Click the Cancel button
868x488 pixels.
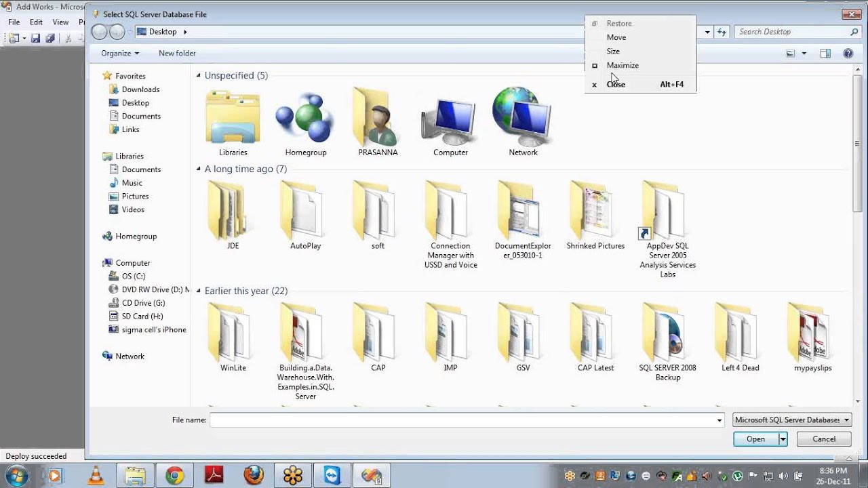[824, 439]
